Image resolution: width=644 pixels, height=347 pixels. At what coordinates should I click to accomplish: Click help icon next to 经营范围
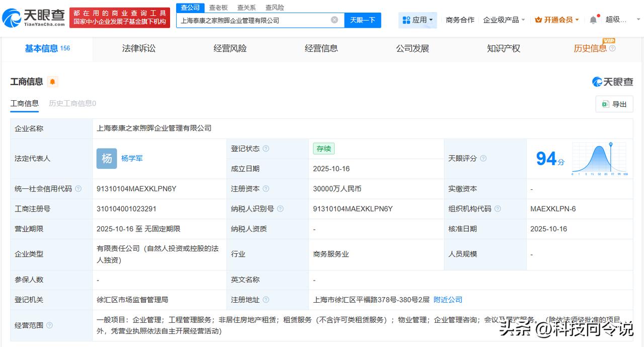(49, 325)
